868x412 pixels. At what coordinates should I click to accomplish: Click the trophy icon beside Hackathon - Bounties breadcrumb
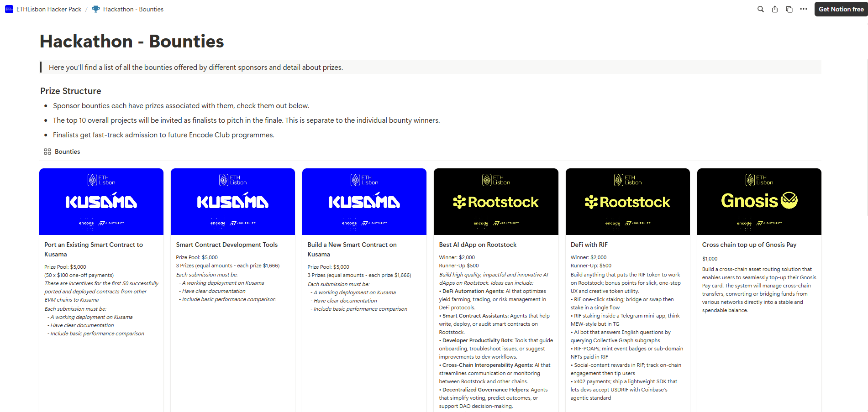coord(96,9)
